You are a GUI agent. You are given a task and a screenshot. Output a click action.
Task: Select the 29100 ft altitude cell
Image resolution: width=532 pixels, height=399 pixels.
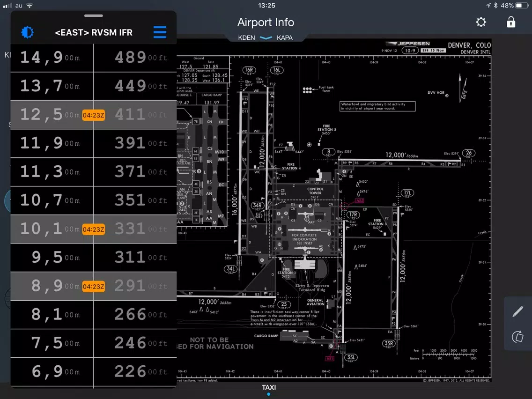pyautogui.click(x=135, y=286)
